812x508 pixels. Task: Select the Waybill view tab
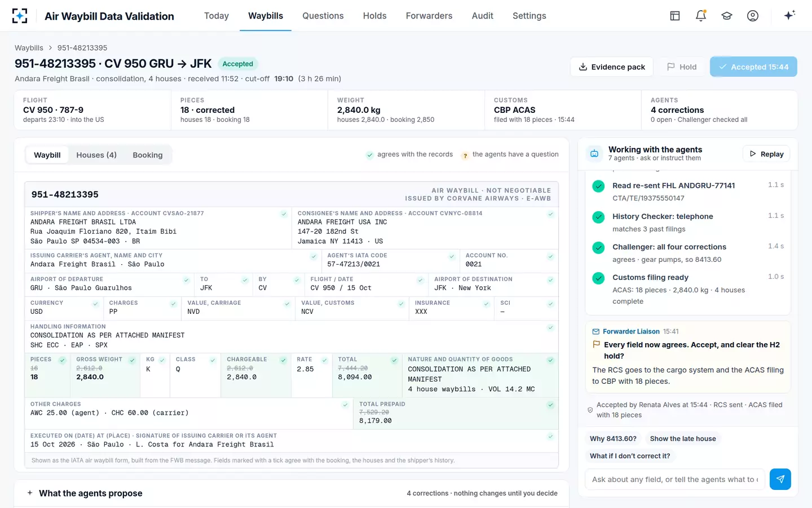pos(47,155)
